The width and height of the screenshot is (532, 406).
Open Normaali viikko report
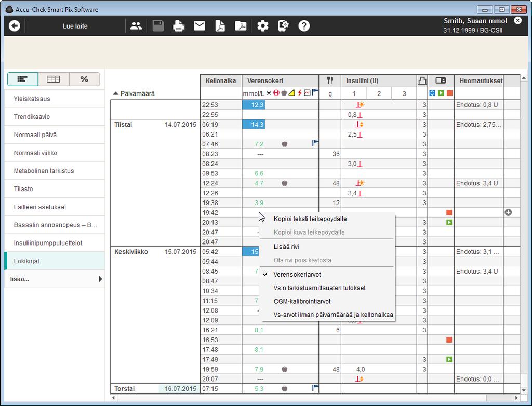[x=54, y=153]
